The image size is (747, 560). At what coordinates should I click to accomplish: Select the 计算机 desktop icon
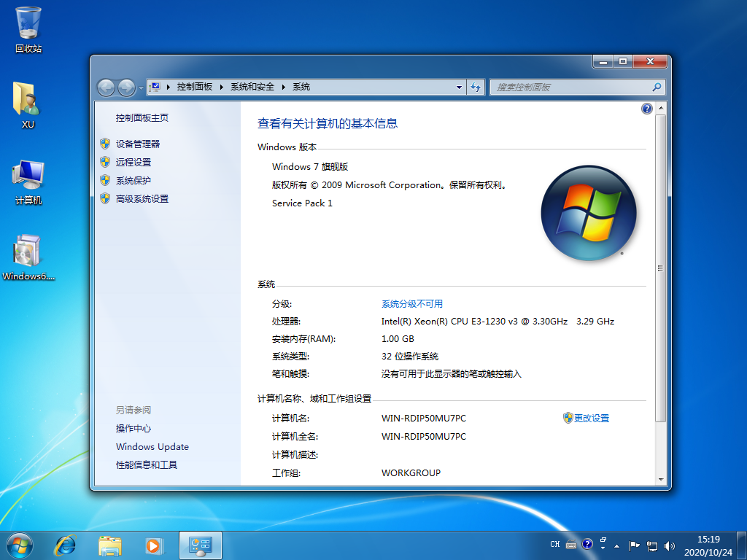(x=28, y=182)
